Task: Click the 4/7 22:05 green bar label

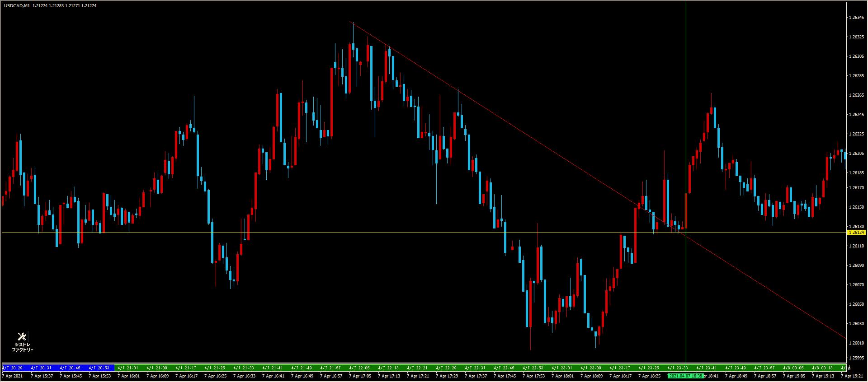Action: point(359,368)
